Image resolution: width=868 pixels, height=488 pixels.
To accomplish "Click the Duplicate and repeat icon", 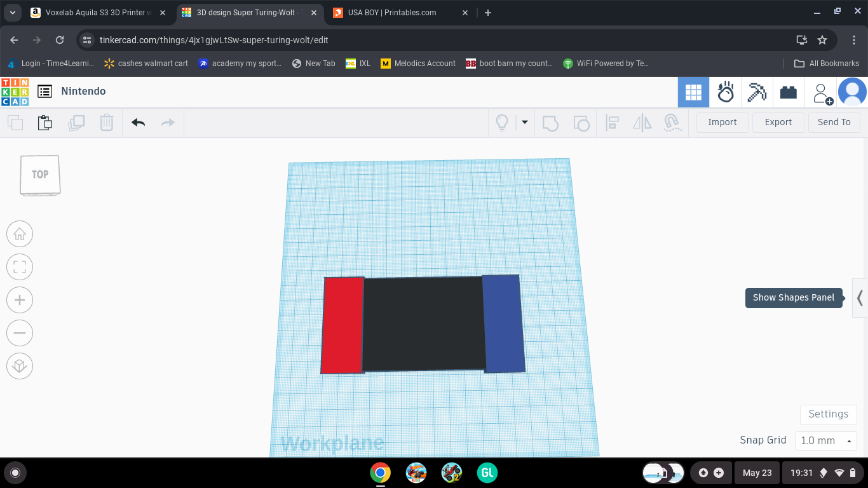I will [76, 123].
